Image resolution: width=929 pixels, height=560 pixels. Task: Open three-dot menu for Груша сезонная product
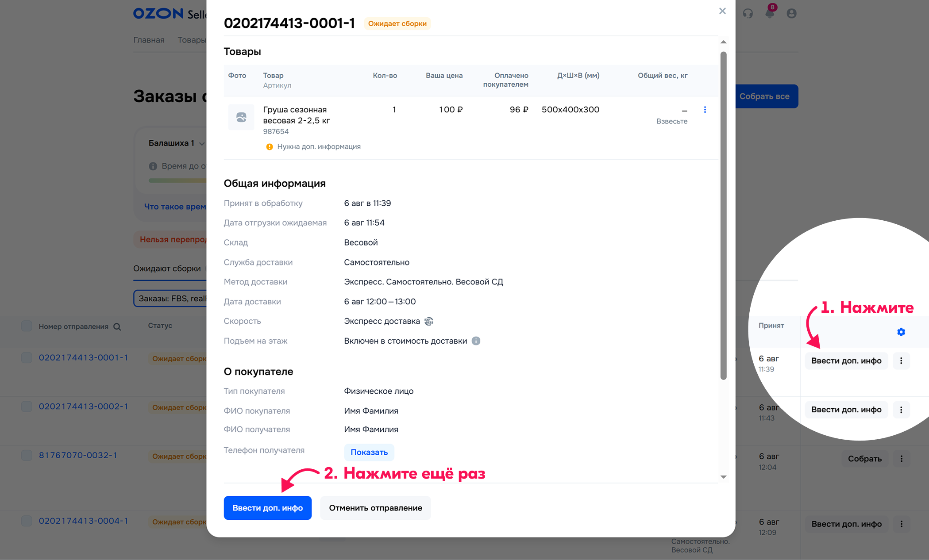coord(705,110)
